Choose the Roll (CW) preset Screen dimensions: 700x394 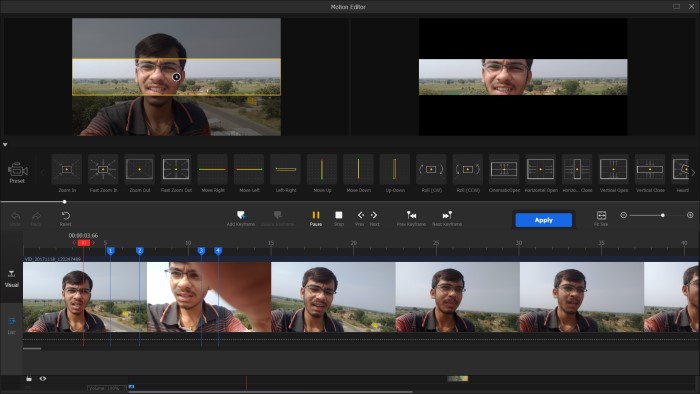point(431,170)
